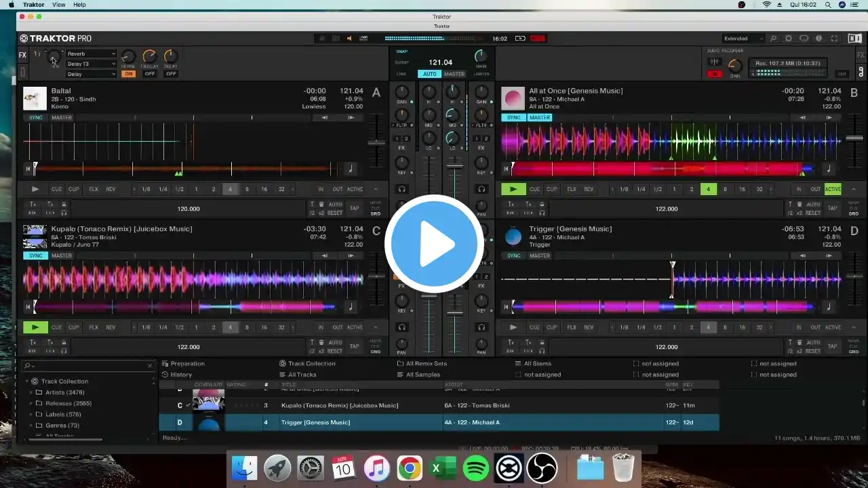Open Excel from the Dock
The height and width of the screenshot is (488, 868).
click(443, 468)
